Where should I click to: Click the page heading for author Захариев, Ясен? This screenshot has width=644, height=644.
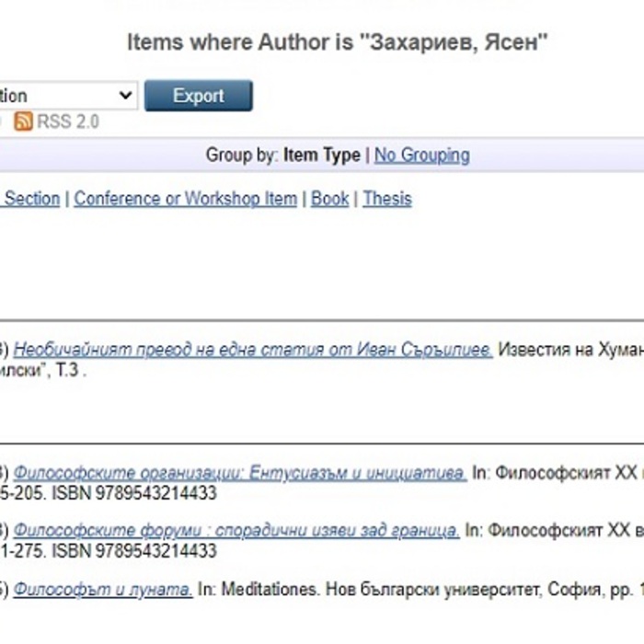338,42
